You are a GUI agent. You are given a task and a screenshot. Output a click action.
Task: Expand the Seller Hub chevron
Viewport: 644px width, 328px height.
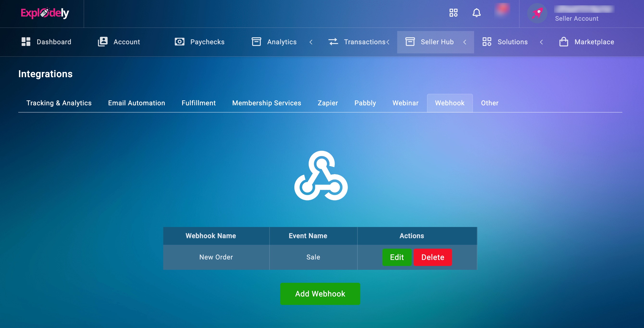point(465,42)
